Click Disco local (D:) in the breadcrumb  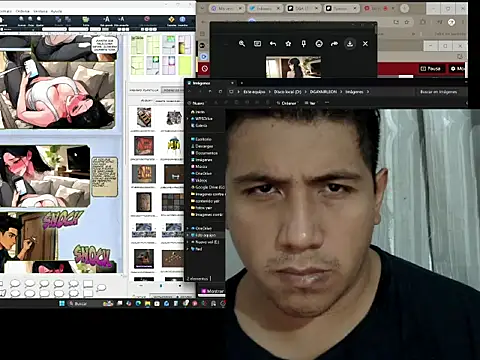pyautogui.click(x=287, y=92)
